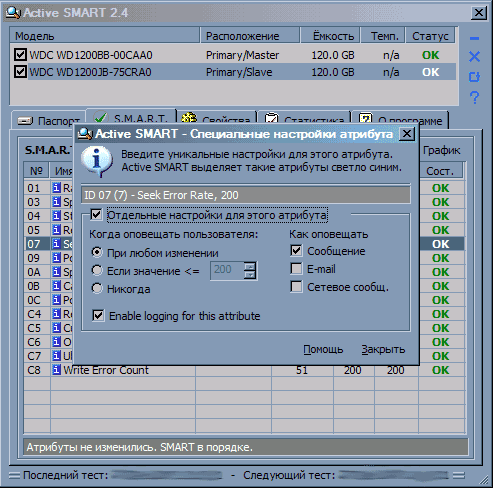Click the blue minimize dash icon in sidebar
This screenshot has height=488, width=493.
474,39
